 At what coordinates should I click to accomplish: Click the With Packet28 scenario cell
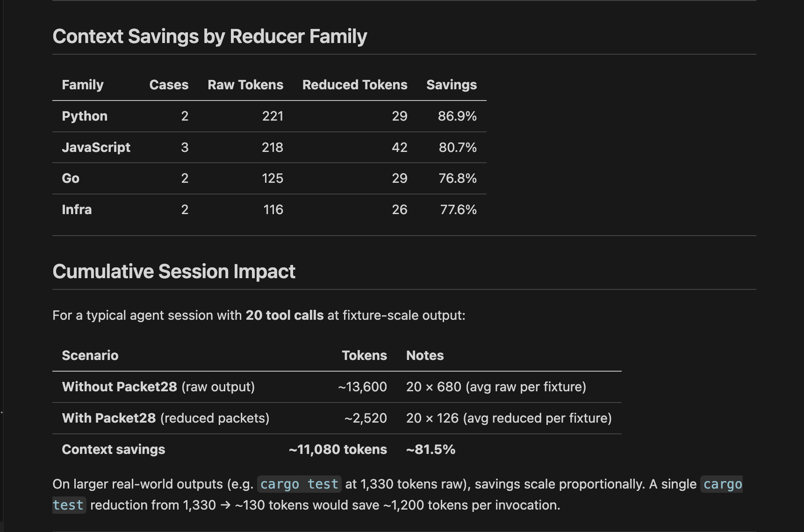click(x=165, y=418)
